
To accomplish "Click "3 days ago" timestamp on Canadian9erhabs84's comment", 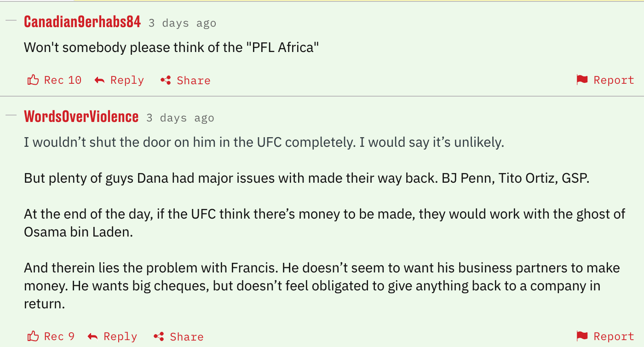I will pos(182,23).
